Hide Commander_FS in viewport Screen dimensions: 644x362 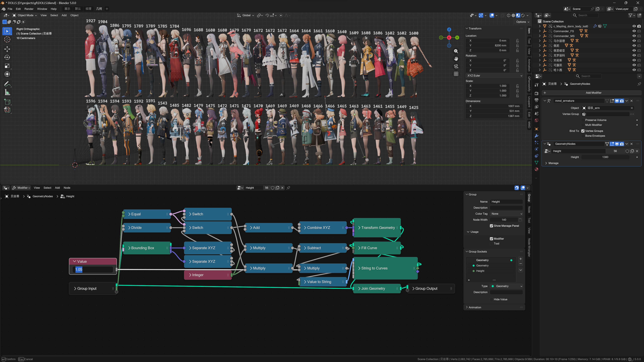click(634, 31)
